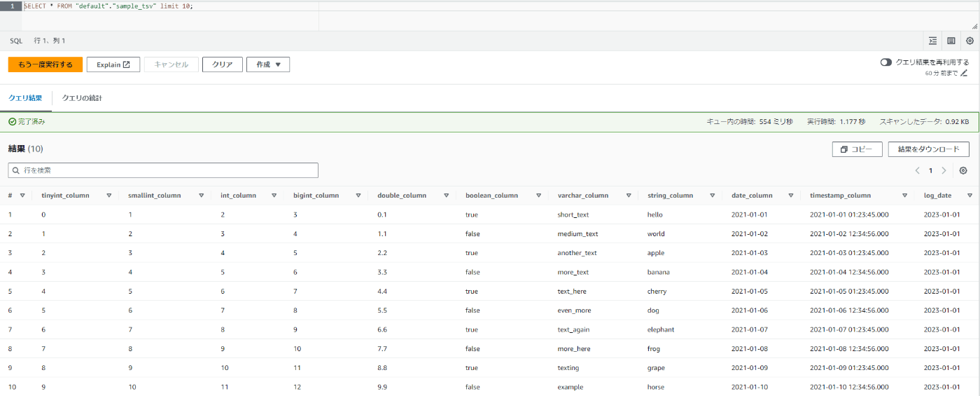Click もう一度実行する run again button
Screen dimensions: 980x396
tap(45, 64)
